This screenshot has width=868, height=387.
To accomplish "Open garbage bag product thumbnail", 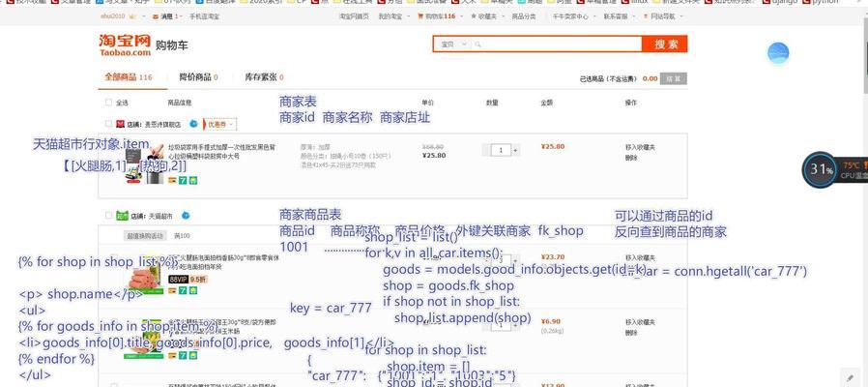I will pos(145,164).
